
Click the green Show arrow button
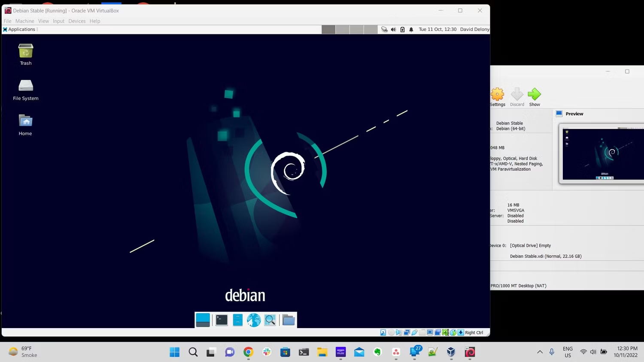point(535,97)
